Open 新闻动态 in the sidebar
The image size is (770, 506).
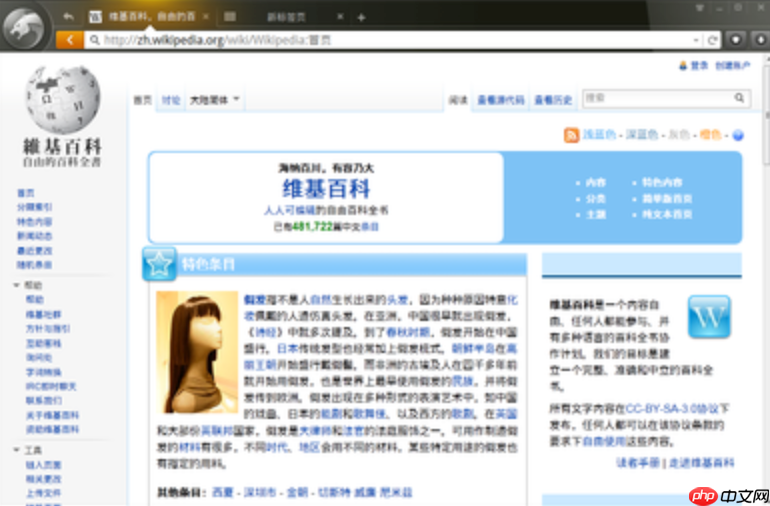tap(34, 236)
